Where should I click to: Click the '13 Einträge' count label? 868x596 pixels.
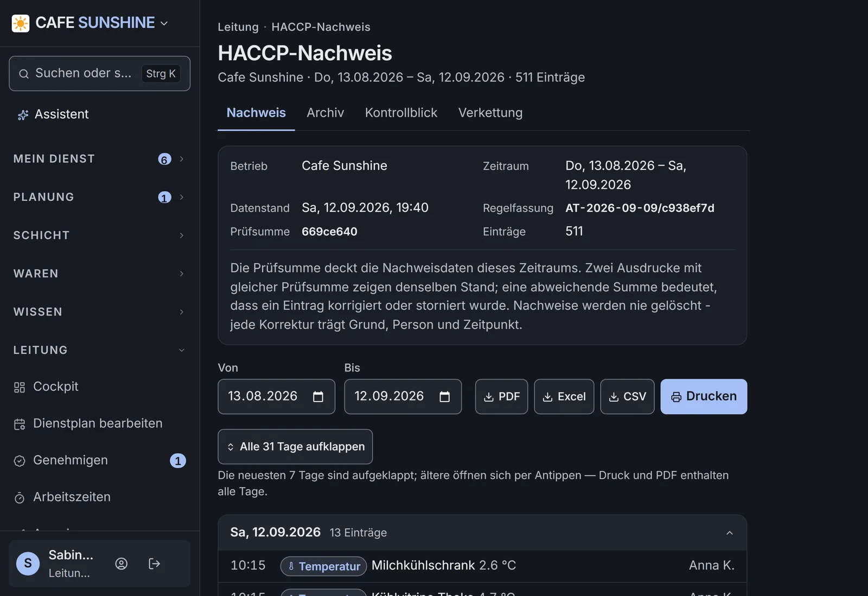coord(358,533)
